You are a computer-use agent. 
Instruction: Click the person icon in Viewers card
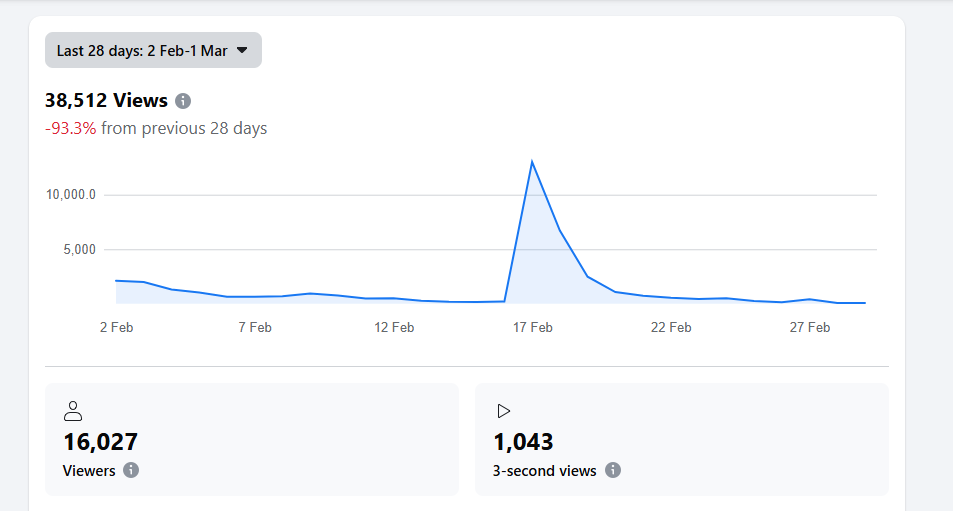[x=73, y=410]
